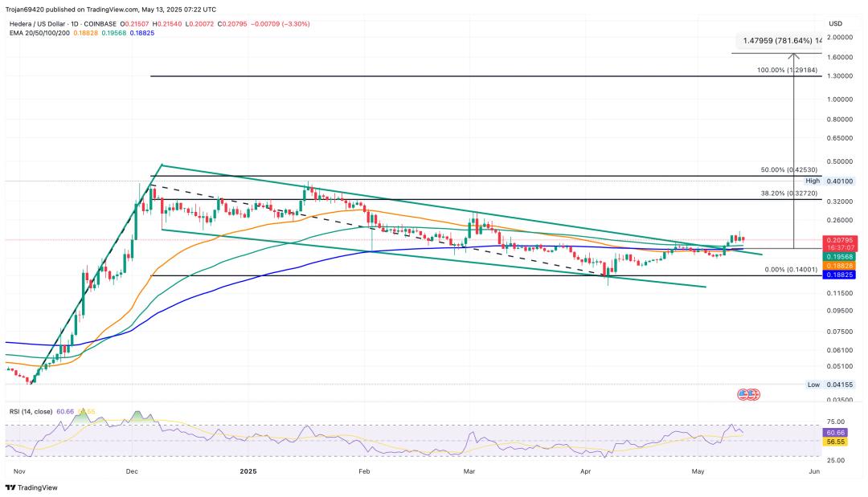Open the RSI (14, close) indicator legend

(31, 412)
